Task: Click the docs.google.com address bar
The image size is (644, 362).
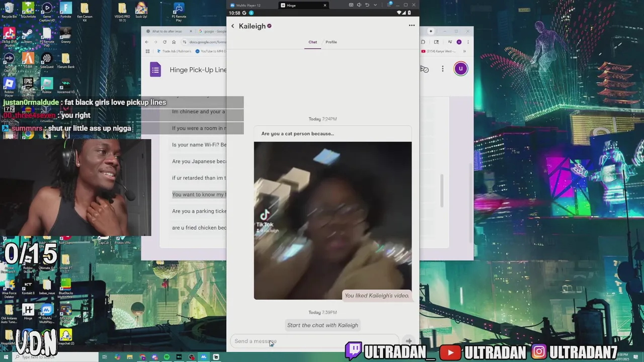Action: coord(203,42)
